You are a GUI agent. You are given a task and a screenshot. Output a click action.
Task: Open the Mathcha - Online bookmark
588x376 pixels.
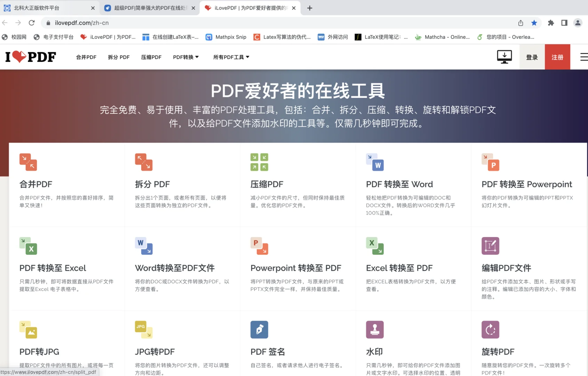point(442,37)
